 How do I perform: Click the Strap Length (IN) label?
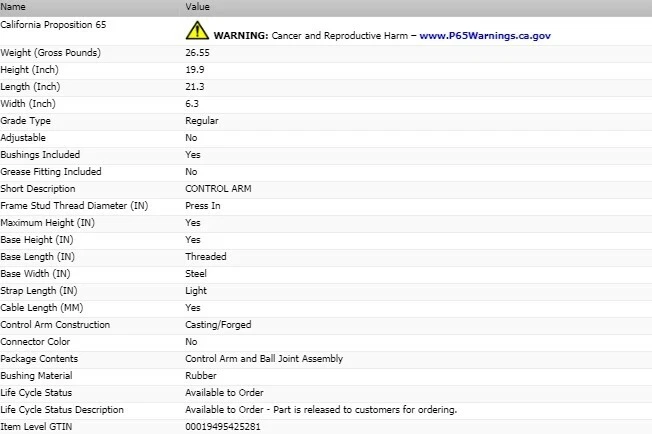pos(39,291)
